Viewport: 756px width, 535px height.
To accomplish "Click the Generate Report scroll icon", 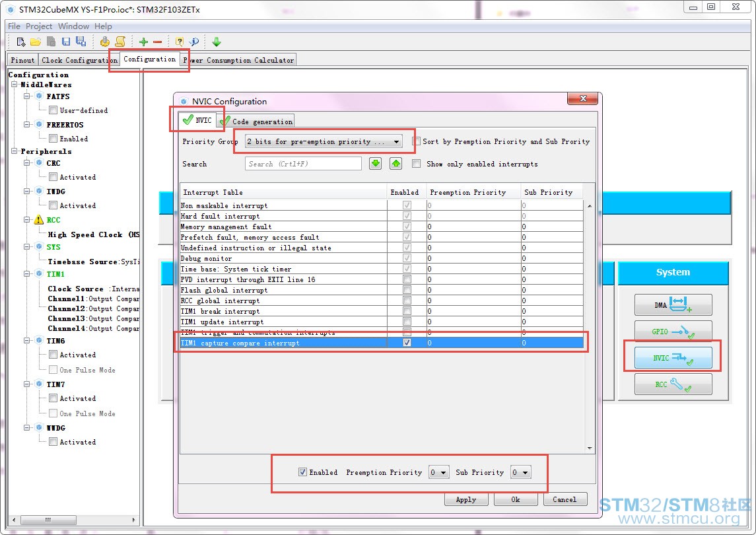I will tap(120, 42).
